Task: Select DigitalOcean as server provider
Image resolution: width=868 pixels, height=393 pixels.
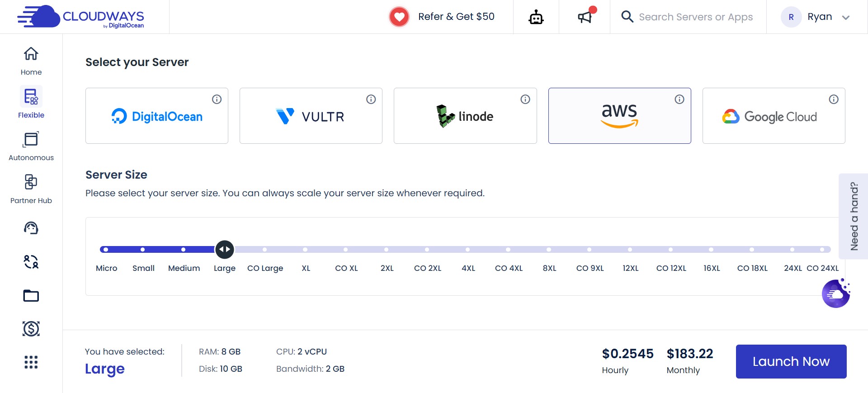Action: pos(156,116)
